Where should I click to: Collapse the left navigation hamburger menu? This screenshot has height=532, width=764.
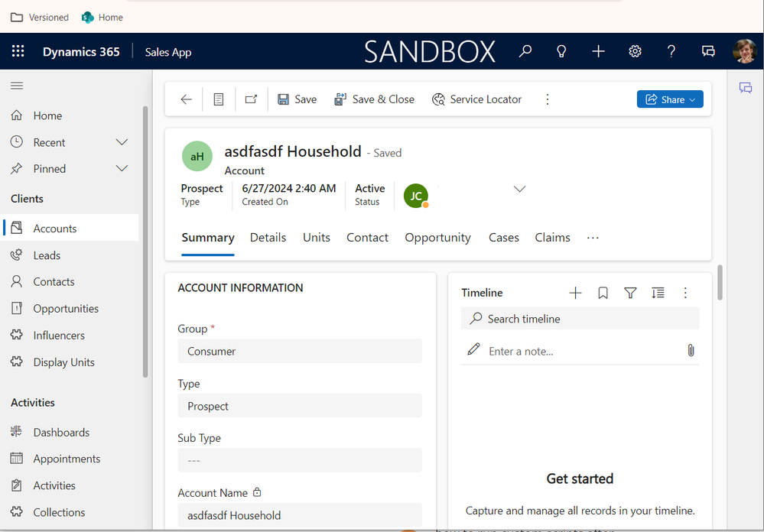[17, 86]
